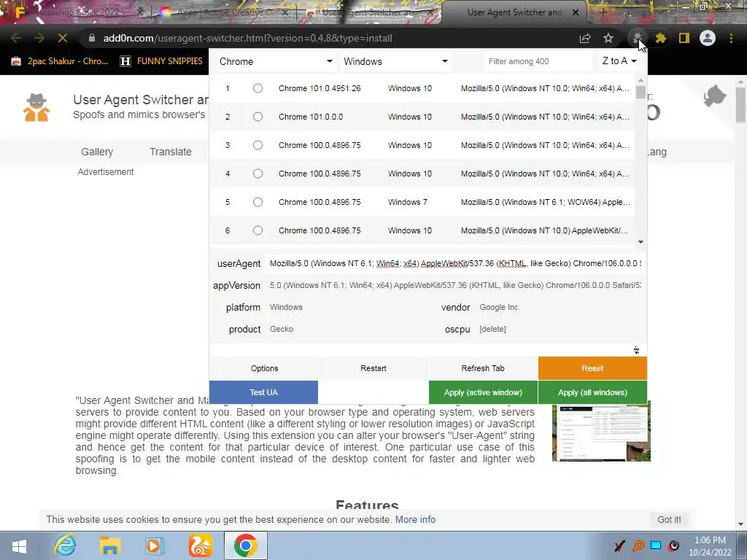Open a new browser tab
Screen dimensions: 747x560
[x=603, y=12]
